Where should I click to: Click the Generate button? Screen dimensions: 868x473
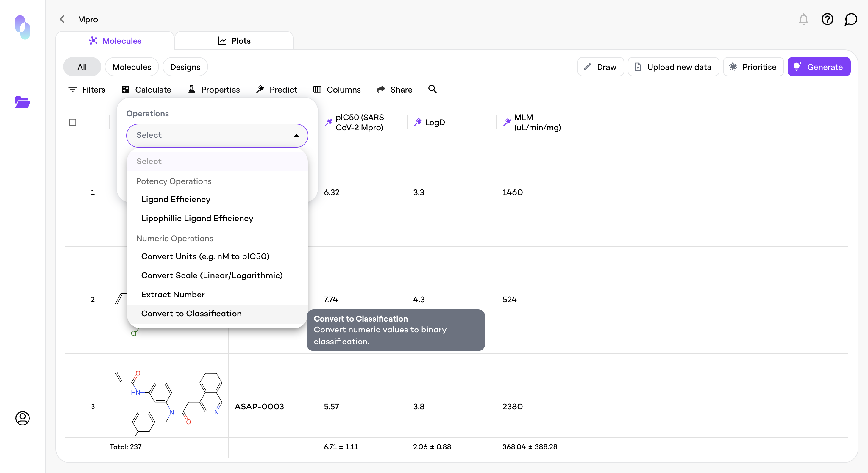819,67
